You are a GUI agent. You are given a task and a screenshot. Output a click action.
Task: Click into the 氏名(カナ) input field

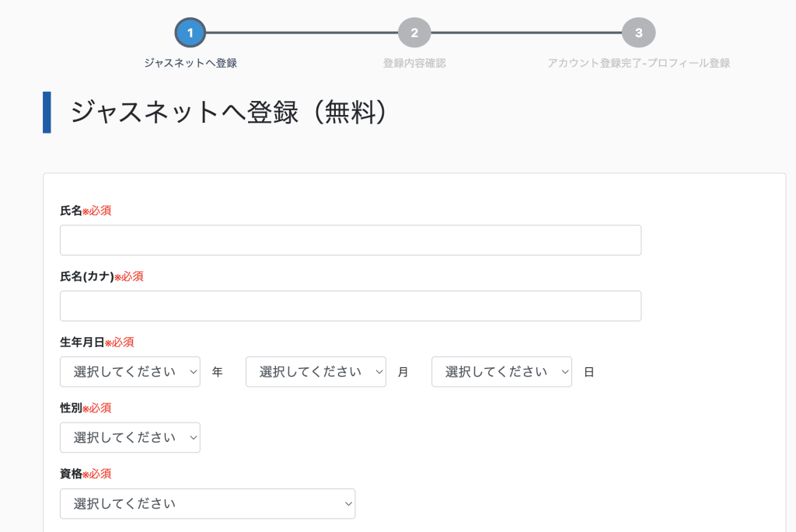pyautogui.click(x=350, y=306)
